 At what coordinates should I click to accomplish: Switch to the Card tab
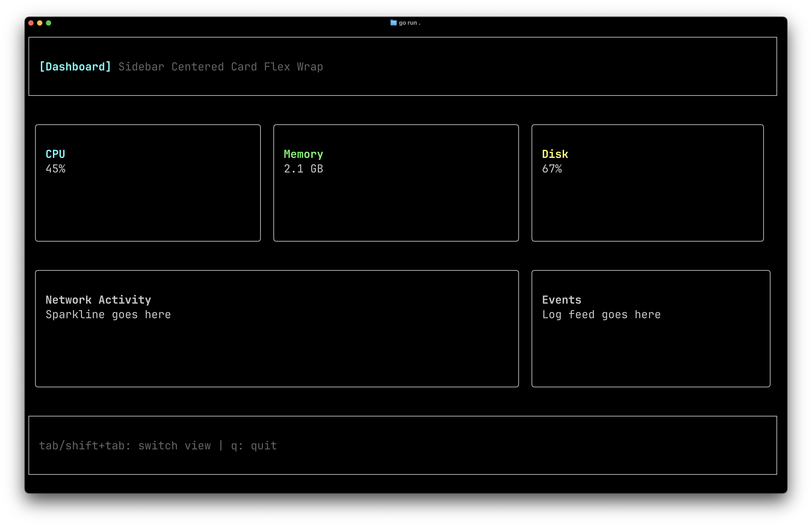[244, 66]
